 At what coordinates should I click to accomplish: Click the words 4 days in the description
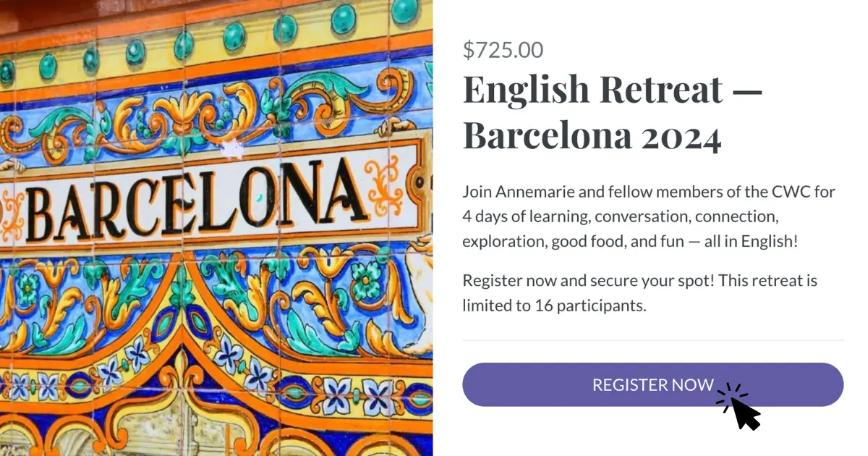click(x=484, y=216)
